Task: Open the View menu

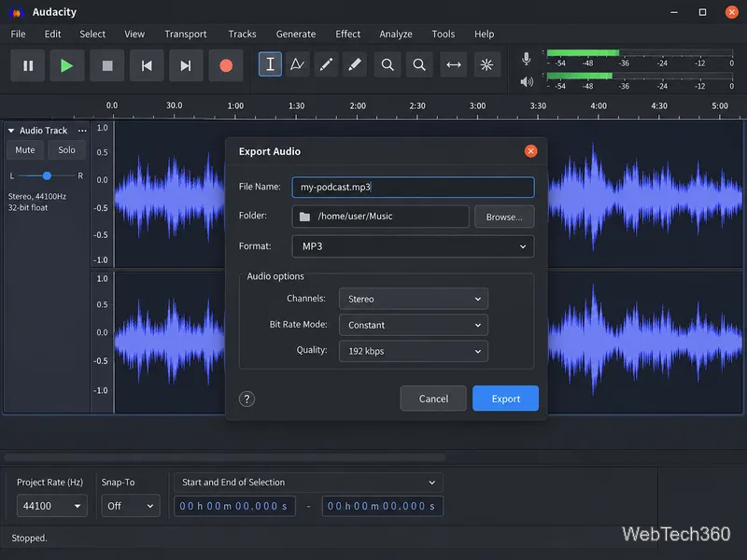Action: click(134, 34)
